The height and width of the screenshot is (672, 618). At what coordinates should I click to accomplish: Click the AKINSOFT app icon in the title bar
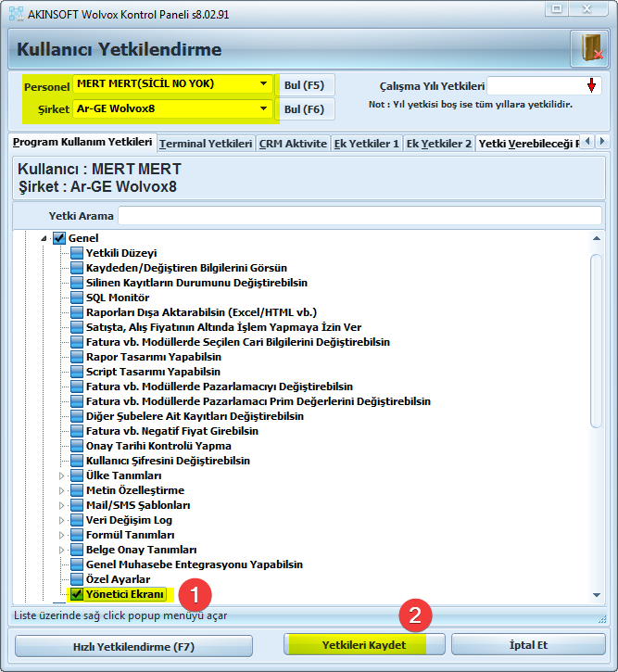tap(16, 14)
